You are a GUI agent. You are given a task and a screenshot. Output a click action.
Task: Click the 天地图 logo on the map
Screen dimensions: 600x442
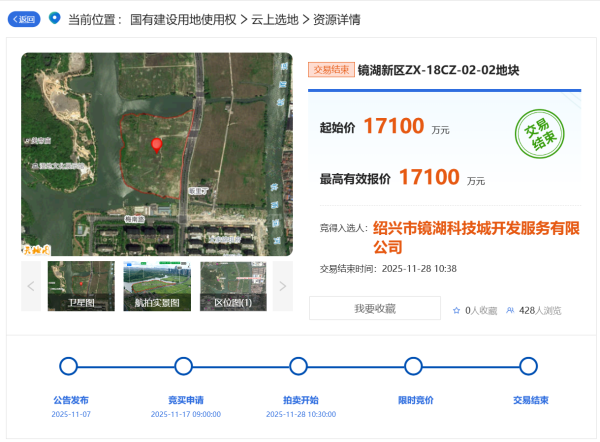tap(36, 249)
